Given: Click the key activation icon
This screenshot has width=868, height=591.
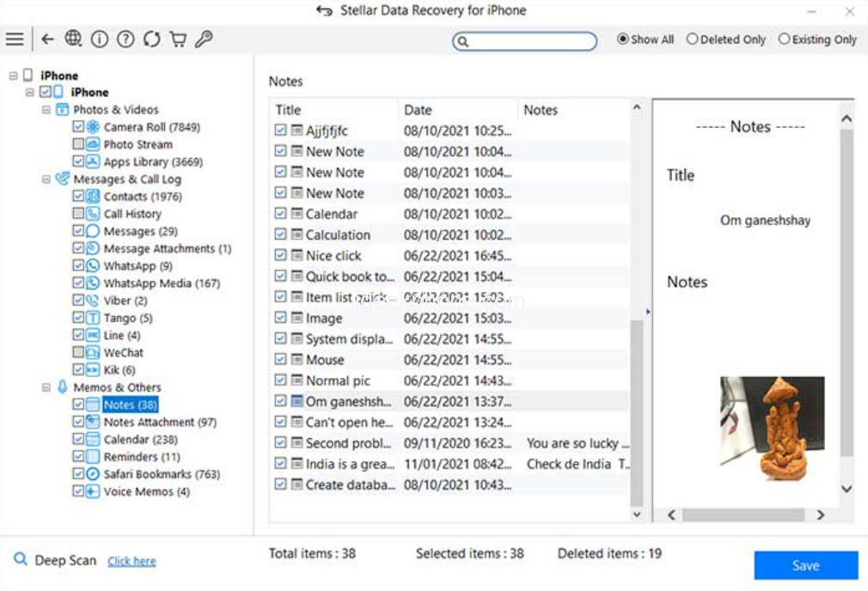Looking at the screenshot, I should coord(204,40).
